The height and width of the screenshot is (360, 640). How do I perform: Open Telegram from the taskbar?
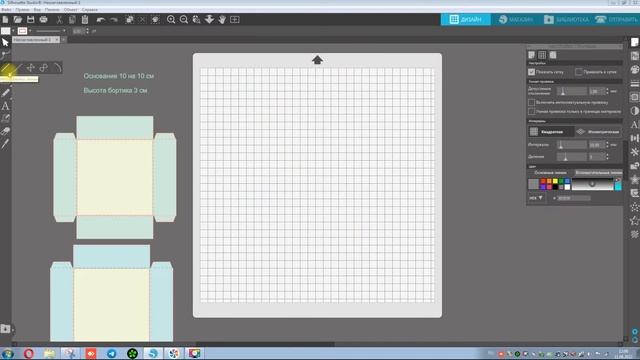(x=111, y=353)
